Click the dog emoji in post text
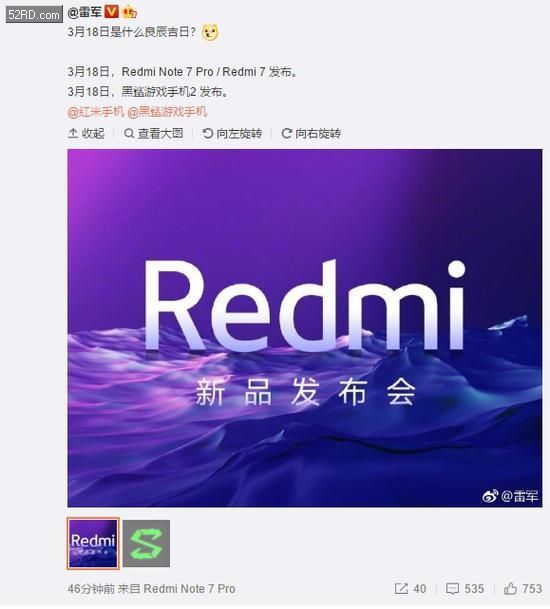The height and width of the screenshot is (609, 550). tap(210, 33)
